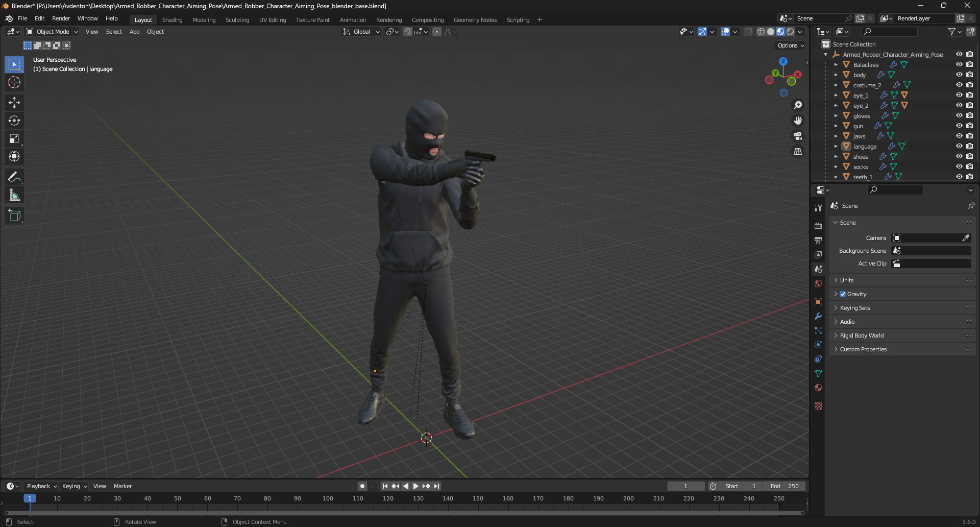Viewport: 980px width, 527px height.
Task: Toggle proportional editing
Action: pyautogui.click(x=437, y=32)
